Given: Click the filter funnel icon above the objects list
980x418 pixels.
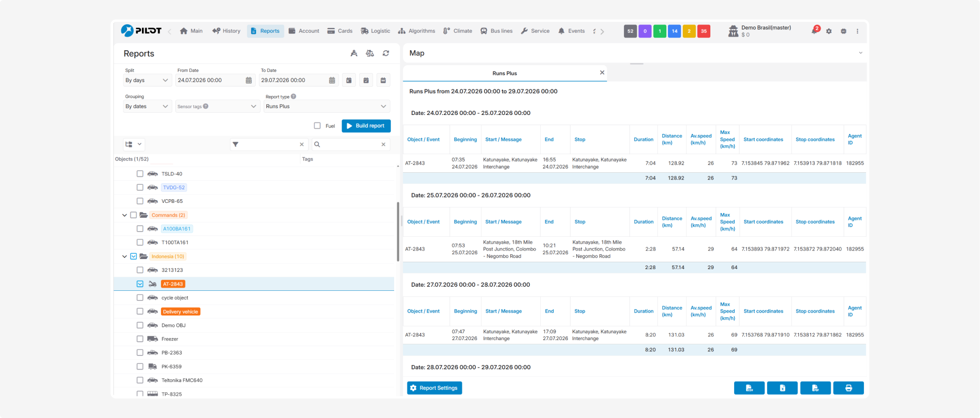Looking at the screenshot, I should coord(236,144).
